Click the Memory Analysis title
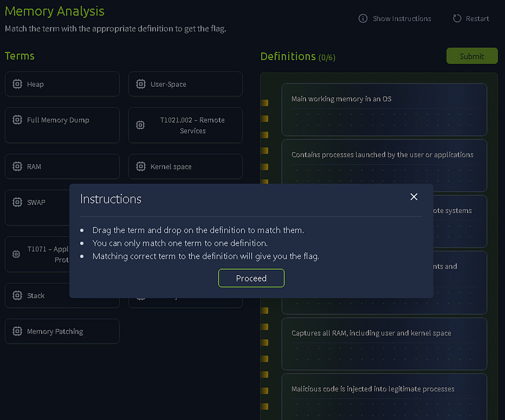Viewport: 505px width, 420px height. pyautogui.click(x=54, y=11)
